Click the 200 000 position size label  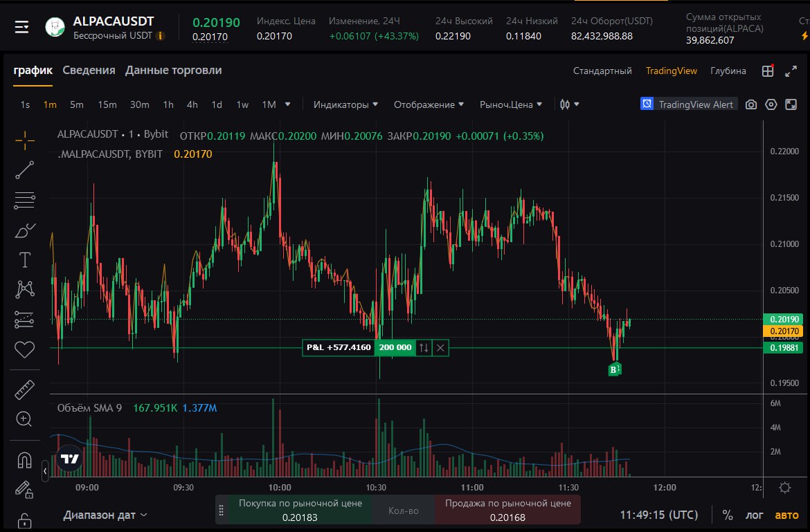click(x=395, y=348)
